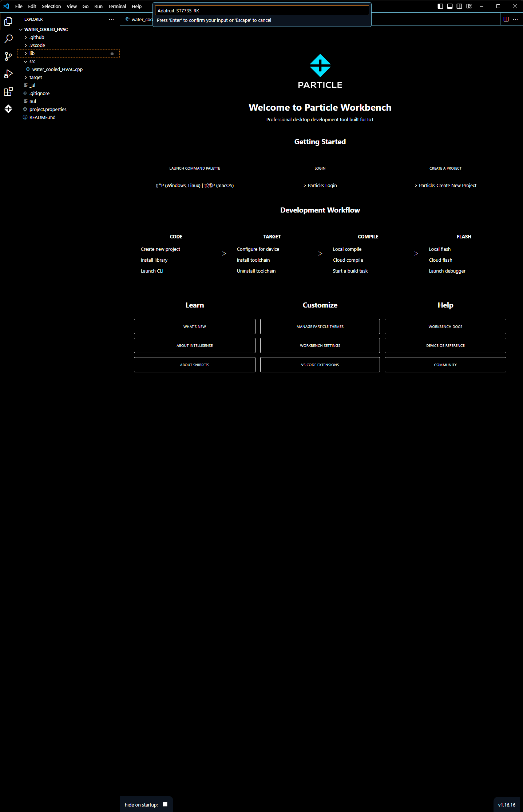Image resolution: width=523 pixels, height=812 pixels.
Task: Click the library name input field
Action: point(262,11)
